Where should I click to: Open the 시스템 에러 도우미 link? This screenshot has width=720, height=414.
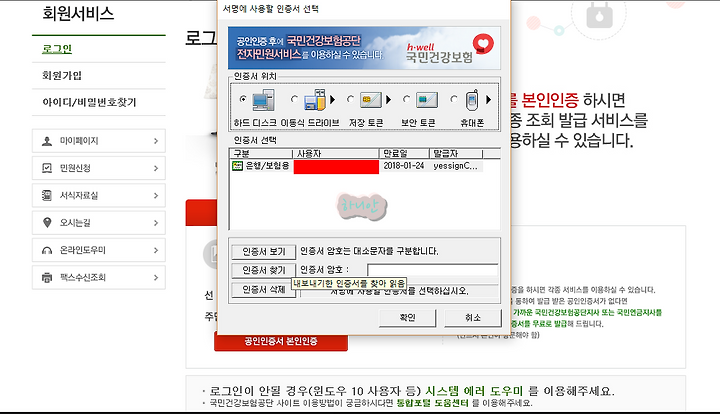pos(474,391)
